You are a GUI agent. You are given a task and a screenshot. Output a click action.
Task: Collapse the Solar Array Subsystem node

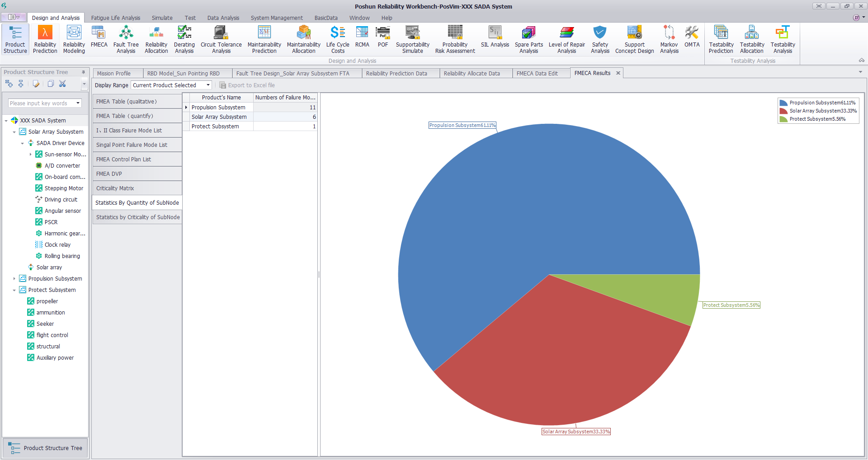[14, 132]
